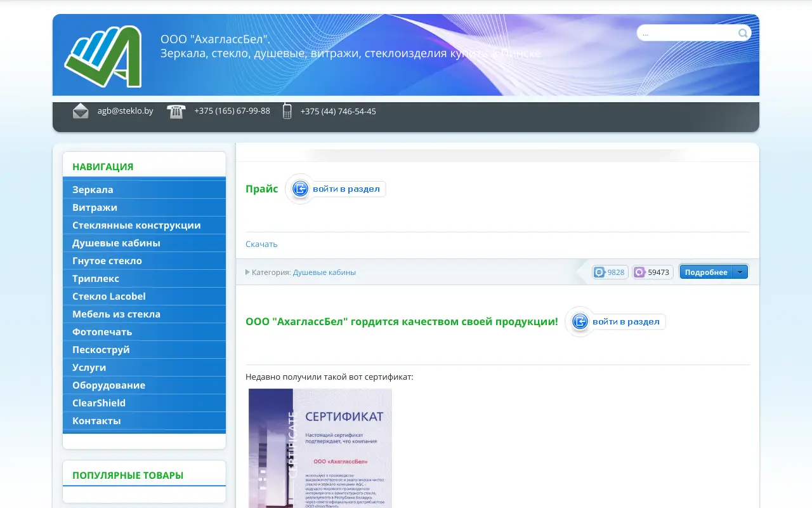Click the landline telephone icon
The image size is (812, 508).
(x=176, y=112)
